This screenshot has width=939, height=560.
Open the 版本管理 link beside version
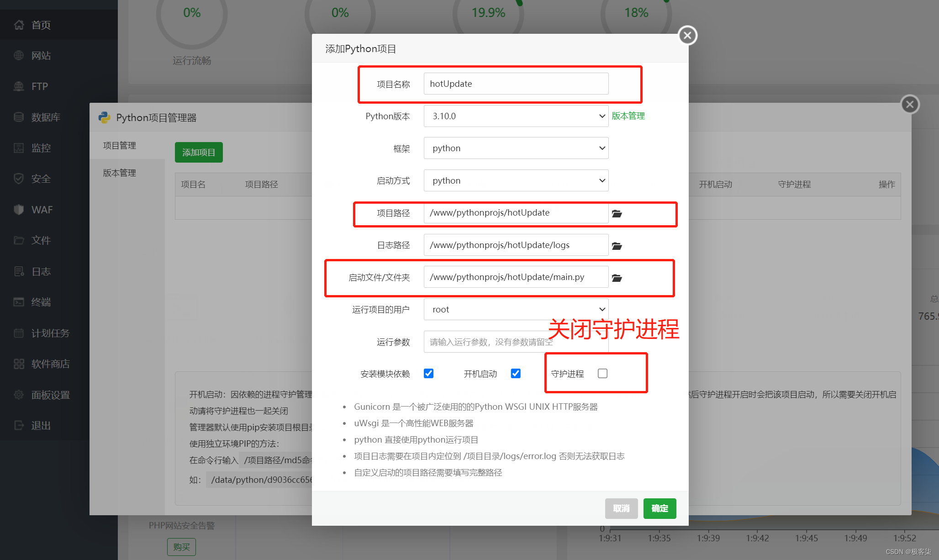628,116
